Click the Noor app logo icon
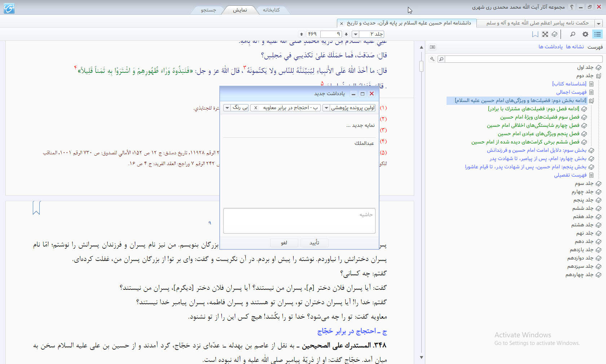Image resolution: width=606 pixels, height=364 pixels. (9, 8)
